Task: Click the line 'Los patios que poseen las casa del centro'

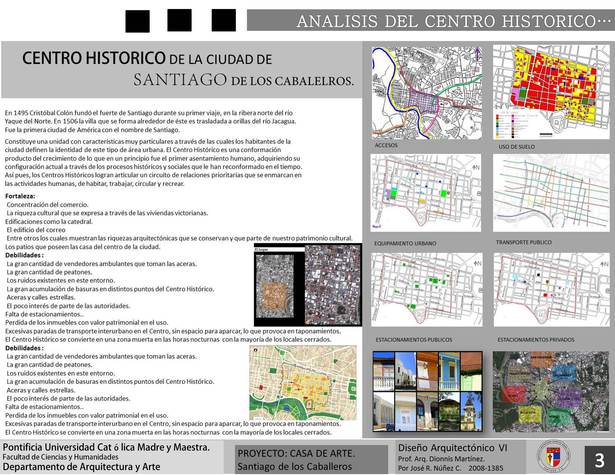Action: click(x=82, y=247)
